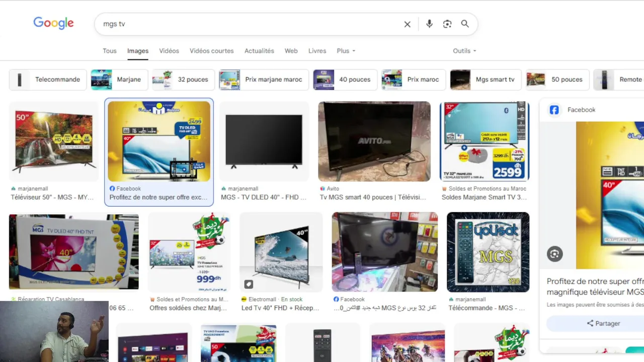Search inside image with Lens button
Image resolution: width=644 pixels, height=362 pixels.
[555, 254]
